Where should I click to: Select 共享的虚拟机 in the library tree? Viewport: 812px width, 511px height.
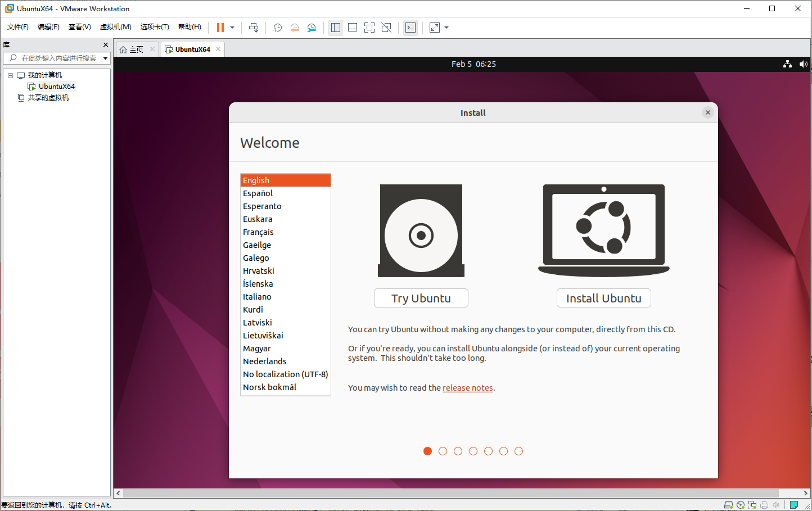[x=48, y=98]
